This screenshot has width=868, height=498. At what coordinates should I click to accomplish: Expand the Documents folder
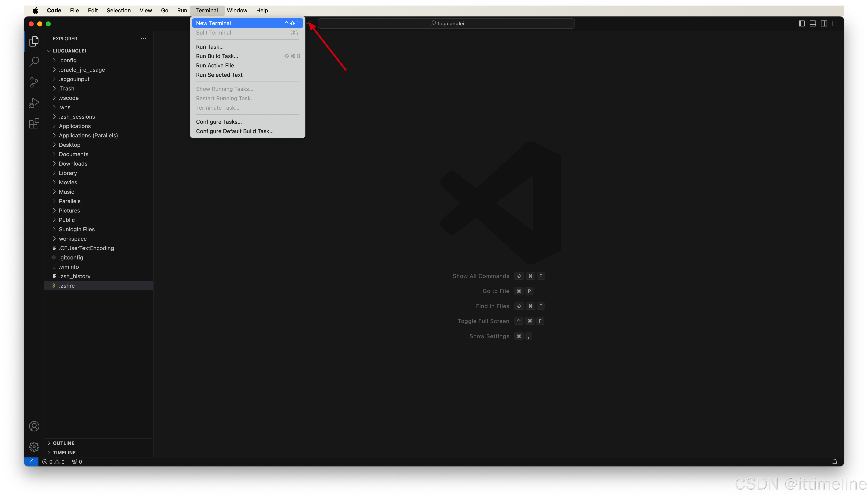[74, 154]
